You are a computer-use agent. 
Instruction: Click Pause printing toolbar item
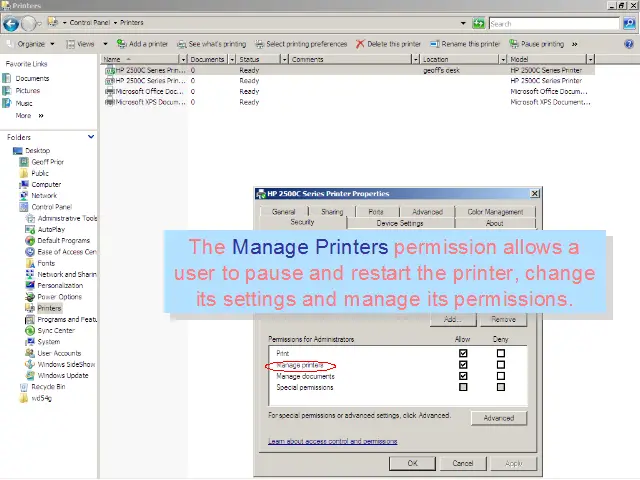pyautogui.click(x=537, y=44)
